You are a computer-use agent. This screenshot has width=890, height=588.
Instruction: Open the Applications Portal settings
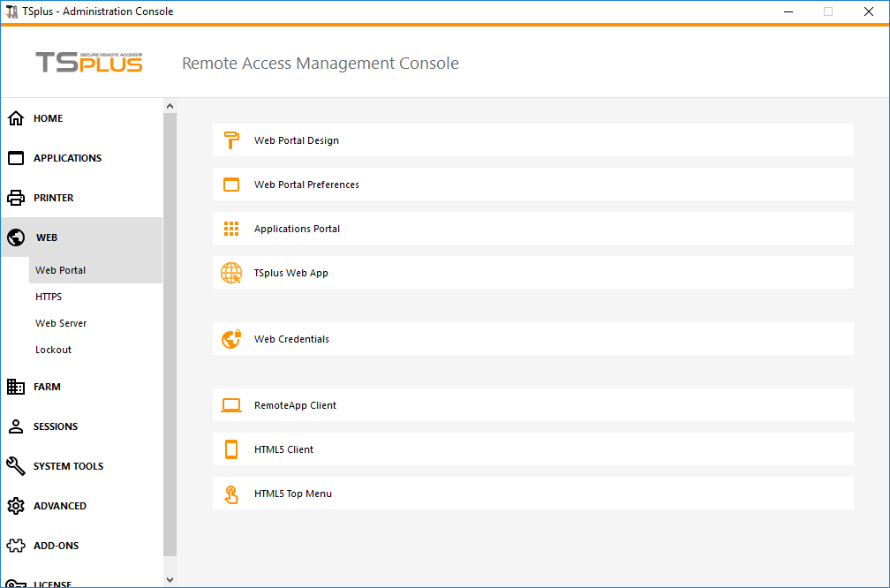click(532, 228)
